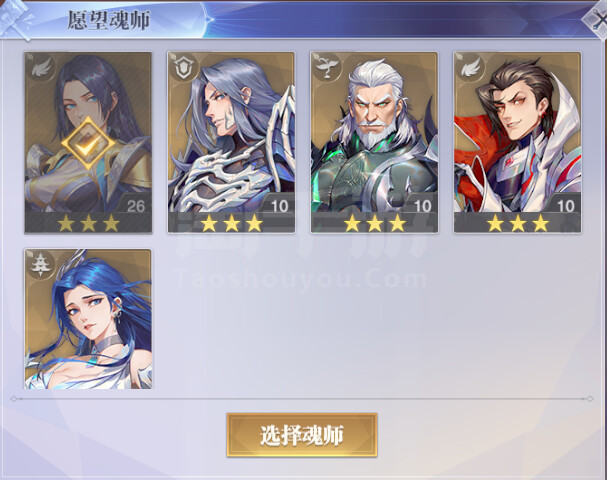Select the silver-haired armored soul master card

tap(231, 143)
